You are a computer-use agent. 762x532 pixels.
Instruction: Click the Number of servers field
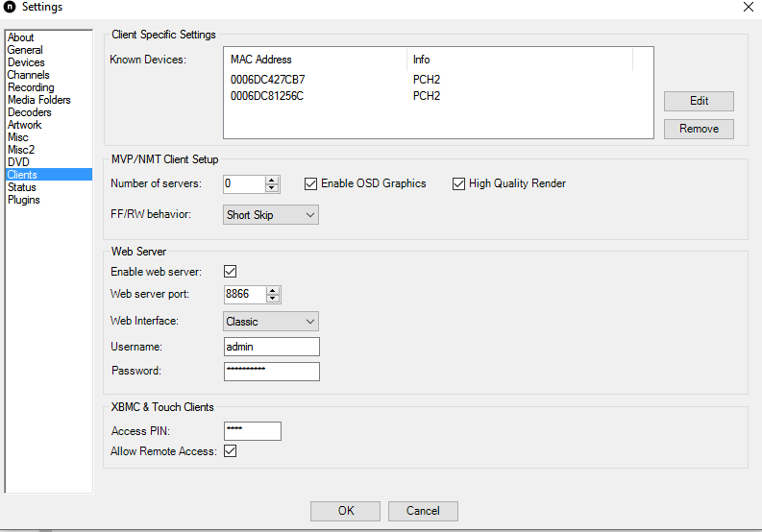pyautogui.click(x=244, y=184)
